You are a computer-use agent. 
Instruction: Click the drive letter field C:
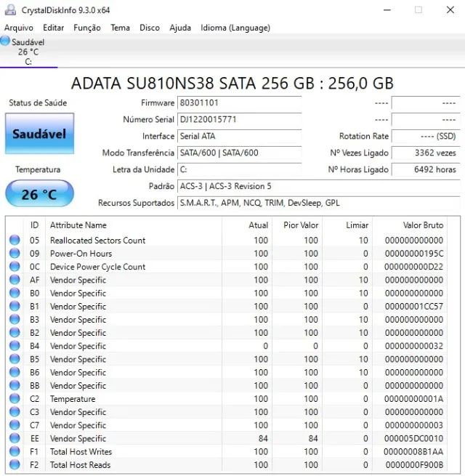click(x=240, y=169)
